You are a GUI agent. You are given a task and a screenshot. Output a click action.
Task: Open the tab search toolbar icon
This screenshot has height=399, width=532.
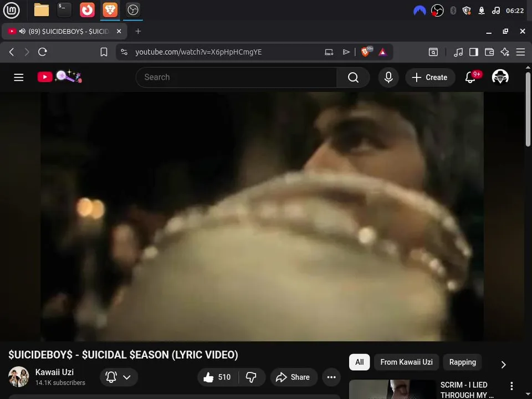pos(433,52)
